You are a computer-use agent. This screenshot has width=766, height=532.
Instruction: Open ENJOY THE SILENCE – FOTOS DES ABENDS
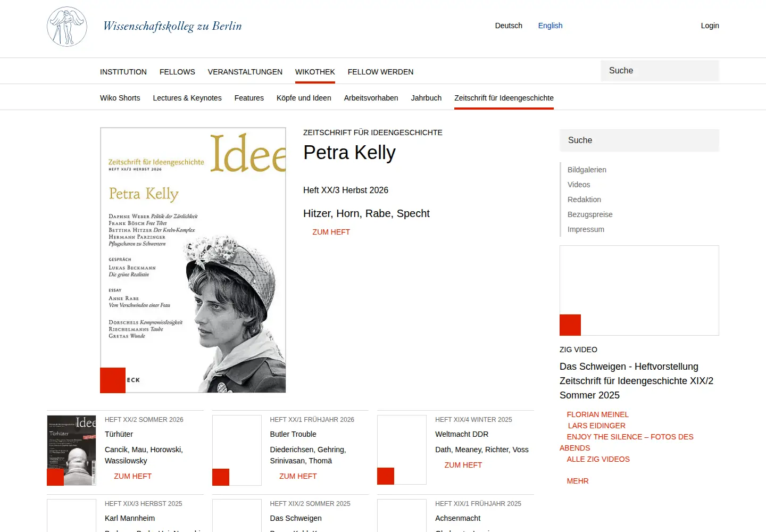click(x=627, y=442)
